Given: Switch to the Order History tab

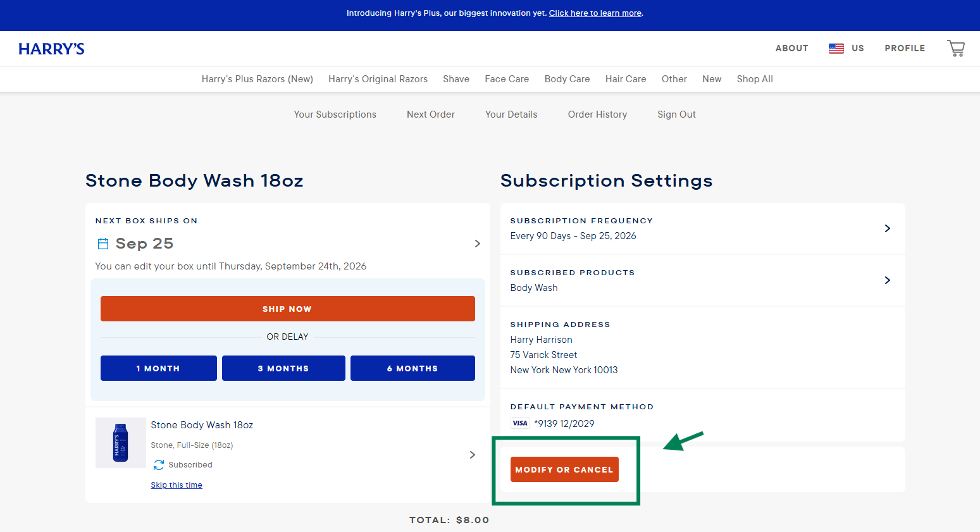Looking at the screenshot, I should [x=597, y=114].
